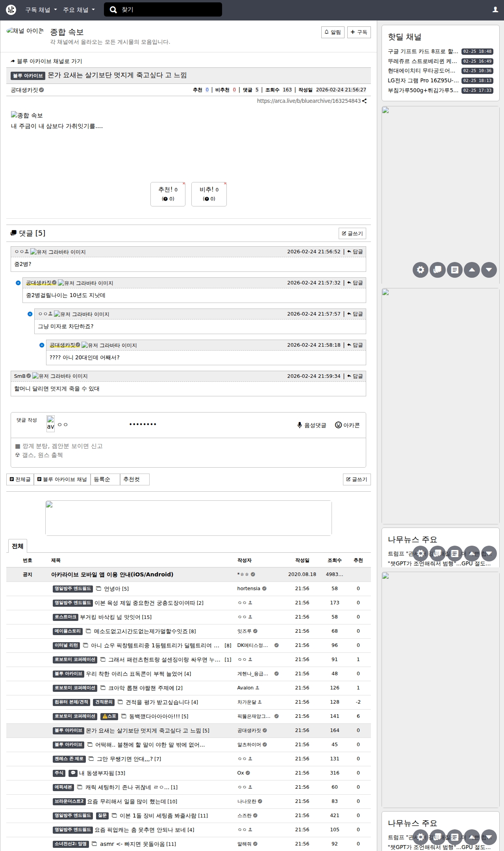504x851 pixels.
Task: Reply to SmB's comment
Action: [x=355, y=376]
